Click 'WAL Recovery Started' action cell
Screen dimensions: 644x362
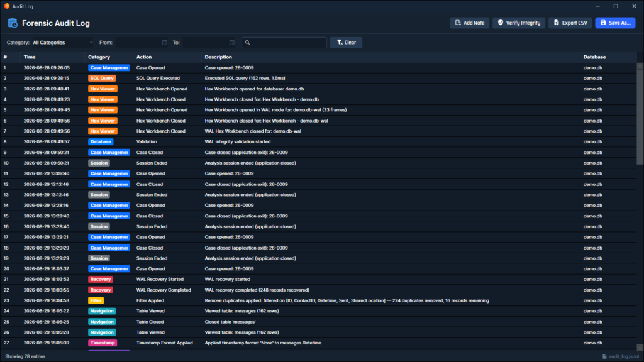tap(160, 279)
